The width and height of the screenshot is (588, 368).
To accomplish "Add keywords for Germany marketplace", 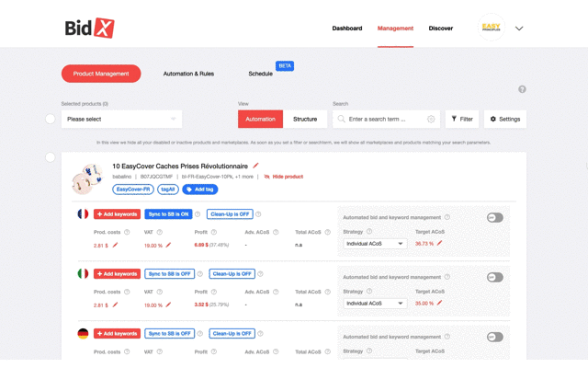I will coord(117,333).
